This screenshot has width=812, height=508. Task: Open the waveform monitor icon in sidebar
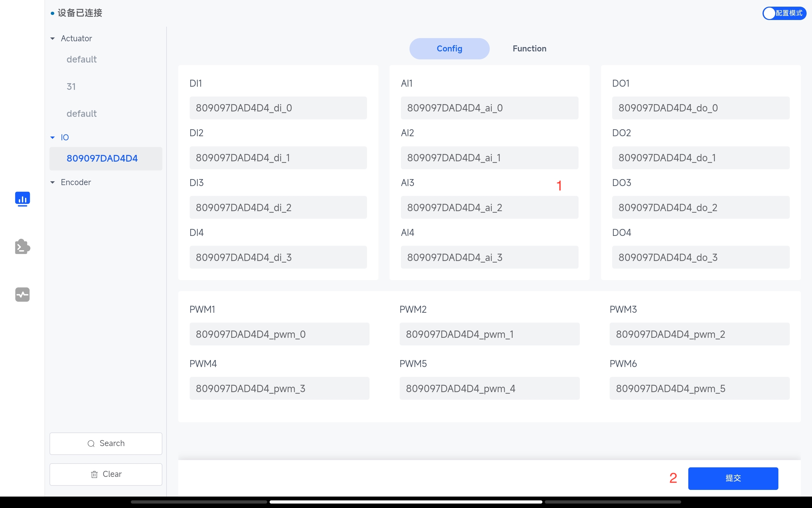23,295
